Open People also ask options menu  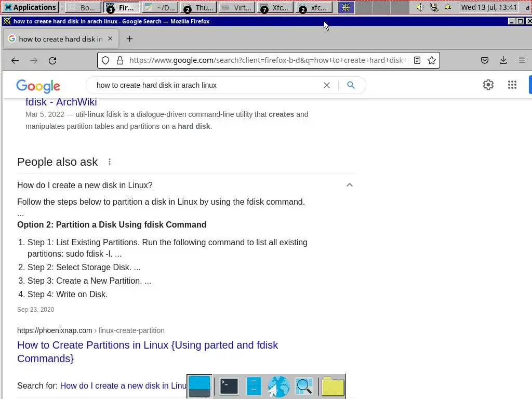(x=109, y=162)
